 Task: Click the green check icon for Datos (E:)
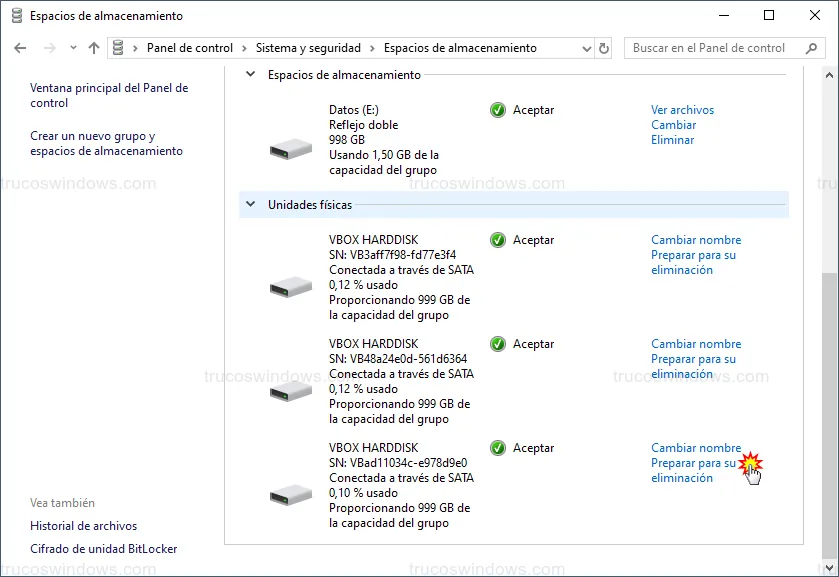click(498, 110)
